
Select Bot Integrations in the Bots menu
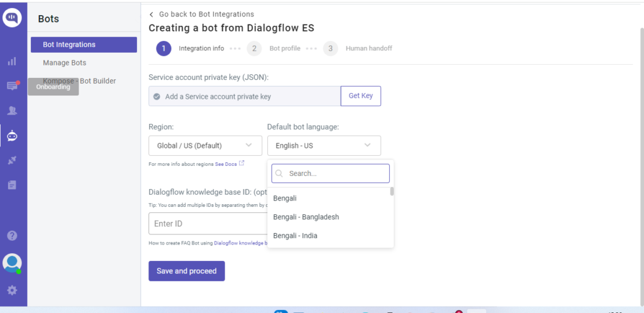coord(84,45)
